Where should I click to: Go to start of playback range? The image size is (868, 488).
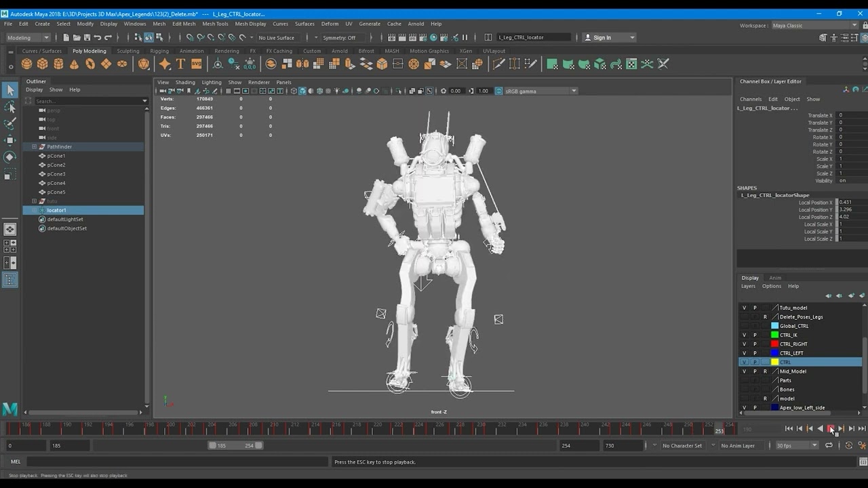click(x=789, y=428)
